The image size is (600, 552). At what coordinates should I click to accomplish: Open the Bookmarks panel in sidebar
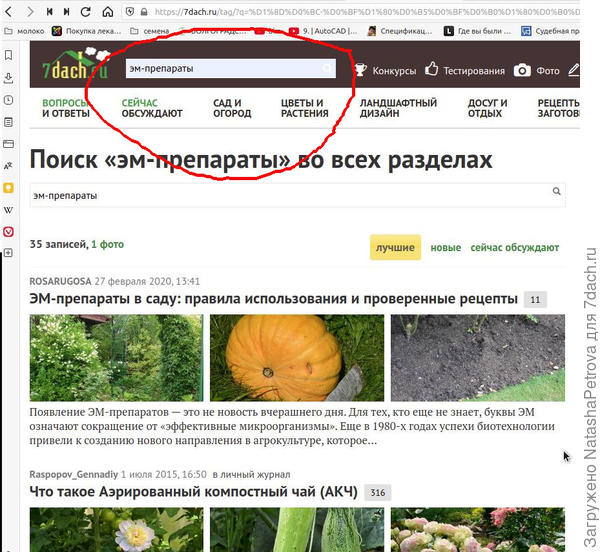[8, 55]
